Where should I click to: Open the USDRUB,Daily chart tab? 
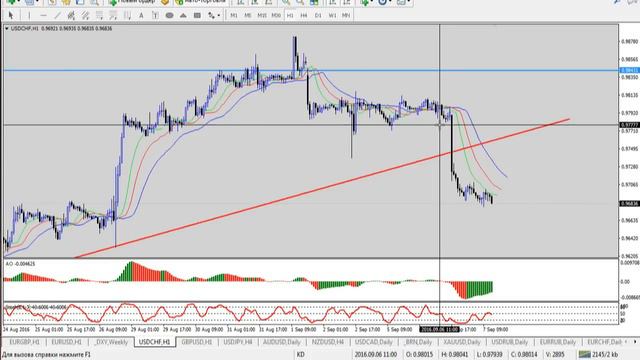[x=510, y=342]
